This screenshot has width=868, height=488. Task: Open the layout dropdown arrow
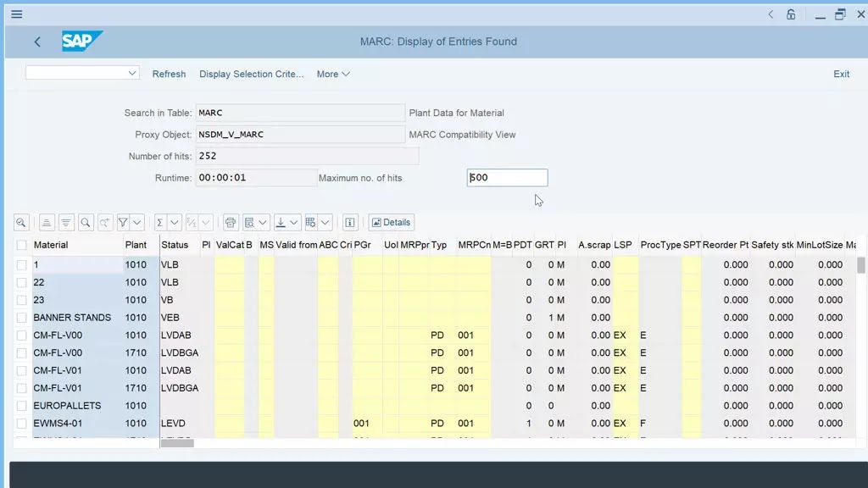coord(325,223)
